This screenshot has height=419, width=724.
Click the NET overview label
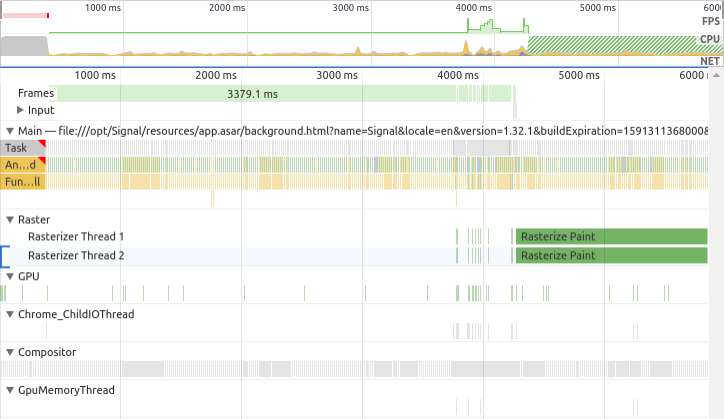710,61
